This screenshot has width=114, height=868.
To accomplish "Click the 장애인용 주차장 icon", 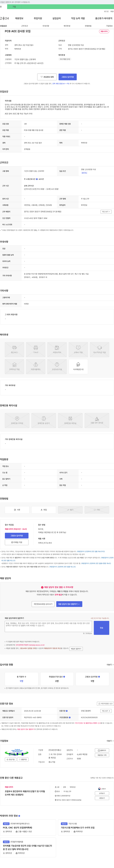I will [17, 421].
